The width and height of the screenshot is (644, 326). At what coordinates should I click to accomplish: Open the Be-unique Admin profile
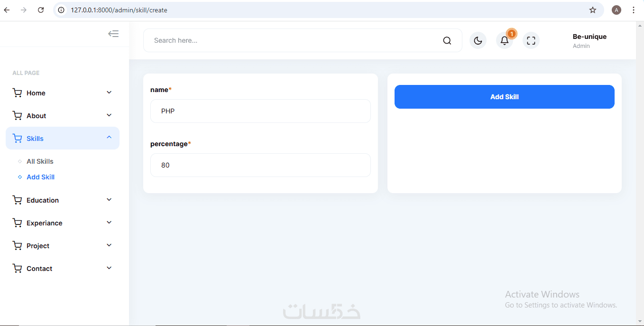[589, 40]
